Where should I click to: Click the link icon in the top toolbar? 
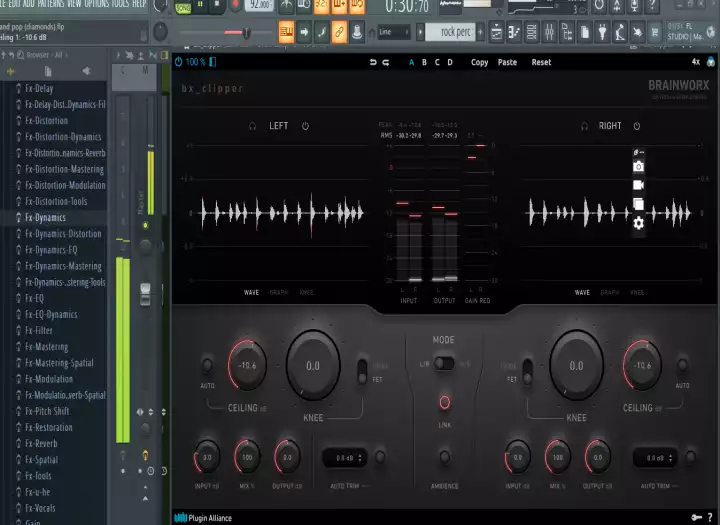pyautogui.click(x=339, y=32)
